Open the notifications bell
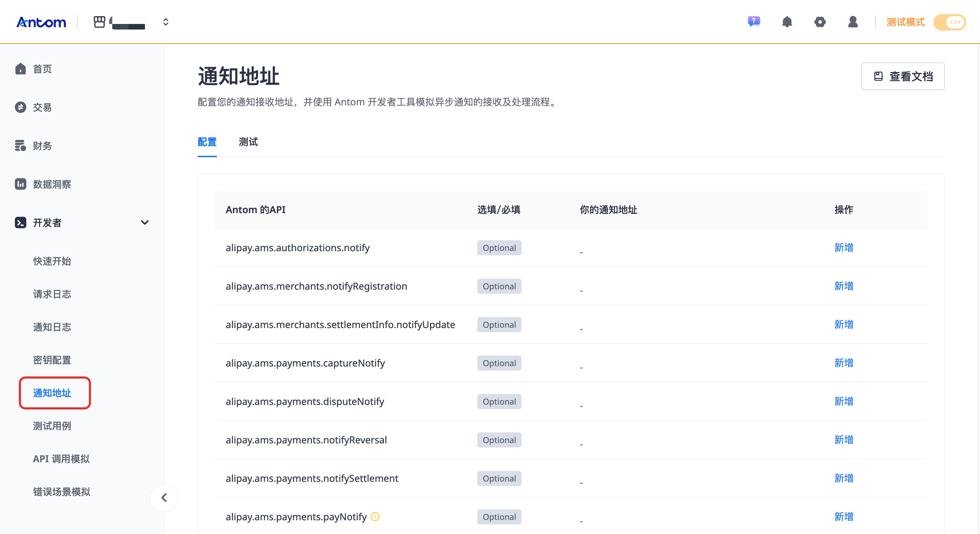The image size is (980, 534). click(x=787, y=22)
